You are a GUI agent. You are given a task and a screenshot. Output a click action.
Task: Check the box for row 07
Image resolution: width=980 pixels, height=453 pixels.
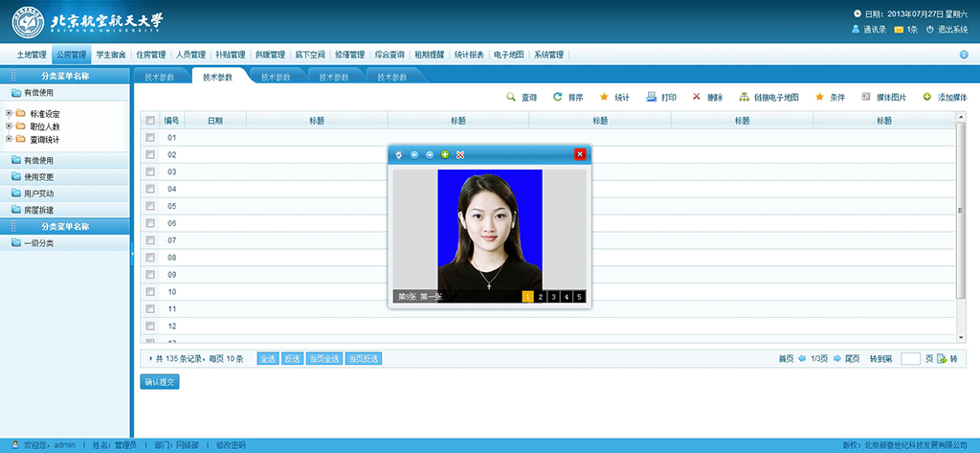[150, 240]
